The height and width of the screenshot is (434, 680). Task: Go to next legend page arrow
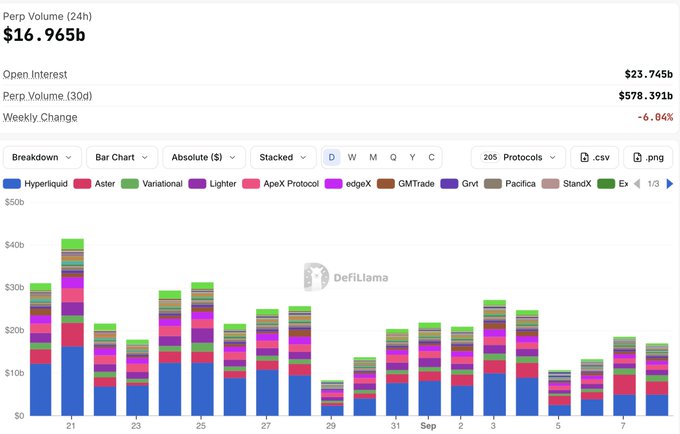point(670,184)
